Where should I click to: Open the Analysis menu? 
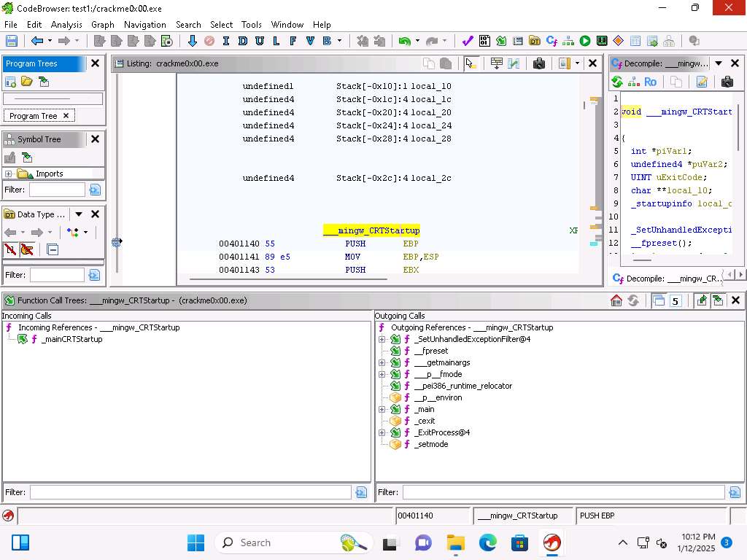click(66, 24)
